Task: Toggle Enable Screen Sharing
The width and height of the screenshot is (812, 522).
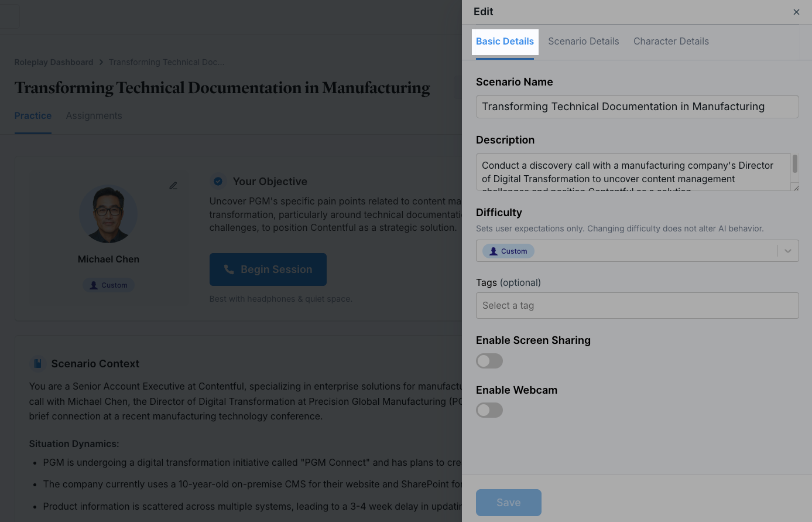Action: (489, 361)
